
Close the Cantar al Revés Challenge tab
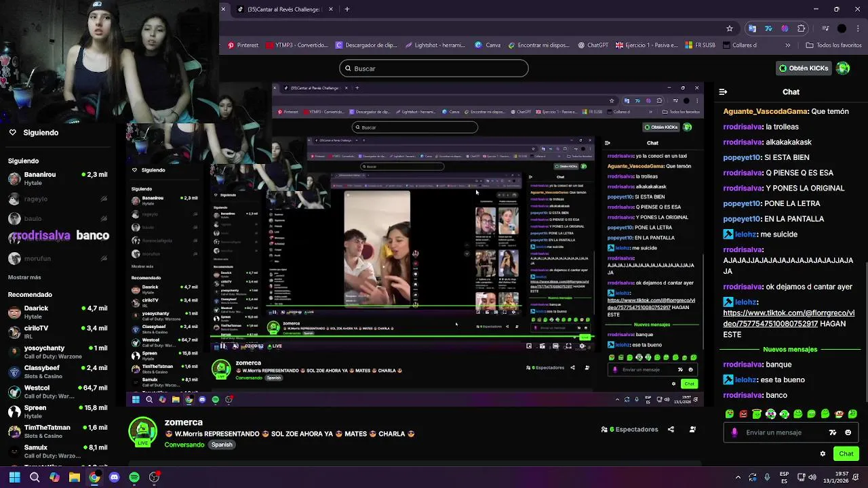point(331,9)
